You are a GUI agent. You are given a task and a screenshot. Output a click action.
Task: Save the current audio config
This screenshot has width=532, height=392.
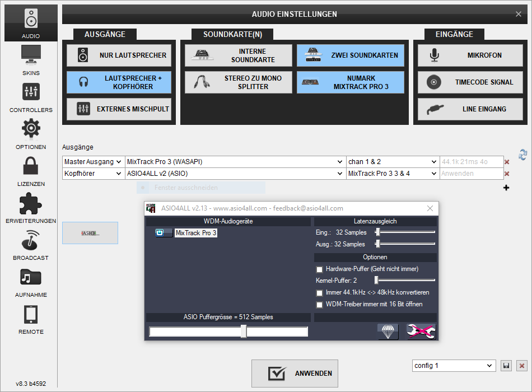click(506, 366)
